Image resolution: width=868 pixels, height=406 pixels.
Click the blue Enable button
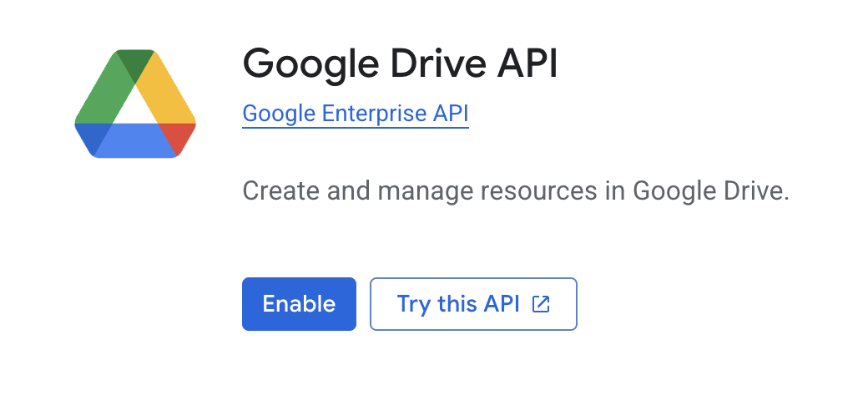pos(299,304)
